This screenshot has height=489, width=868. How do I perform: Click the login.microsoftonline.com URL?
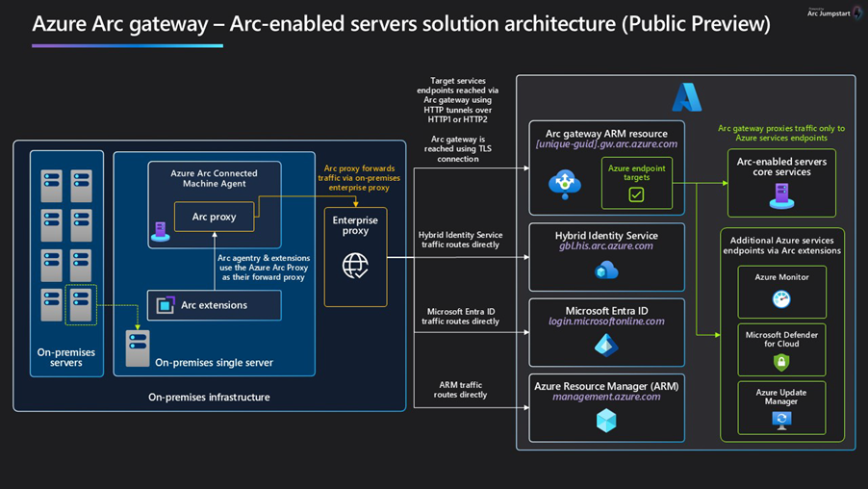click(x=606, y=322)
